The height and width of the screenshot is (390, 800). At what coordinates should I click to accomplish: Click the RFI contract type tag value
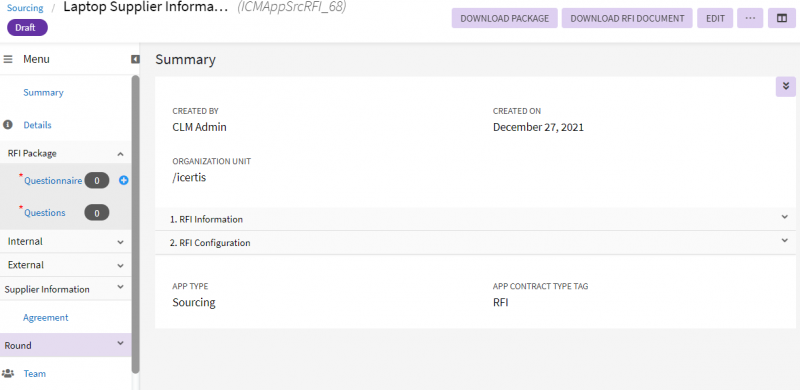point(501,302)
